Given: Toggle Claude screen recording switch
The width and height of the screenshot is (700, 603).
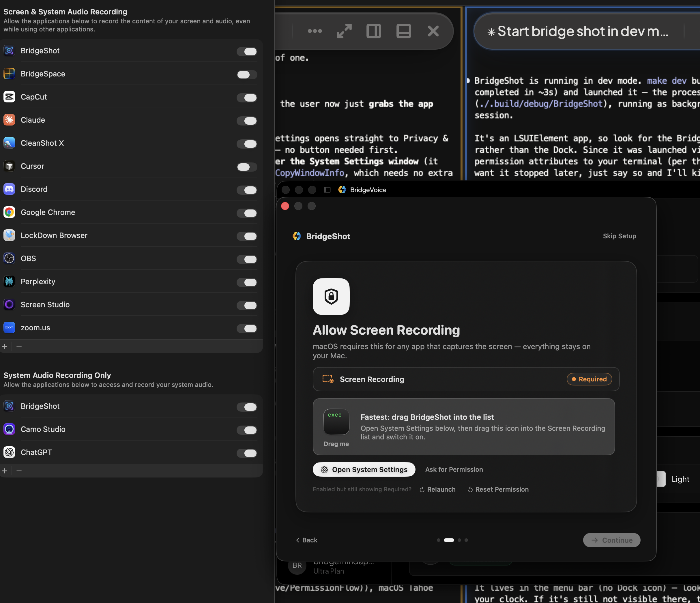Looking at the screenshot, I should [x=247, y=121].
